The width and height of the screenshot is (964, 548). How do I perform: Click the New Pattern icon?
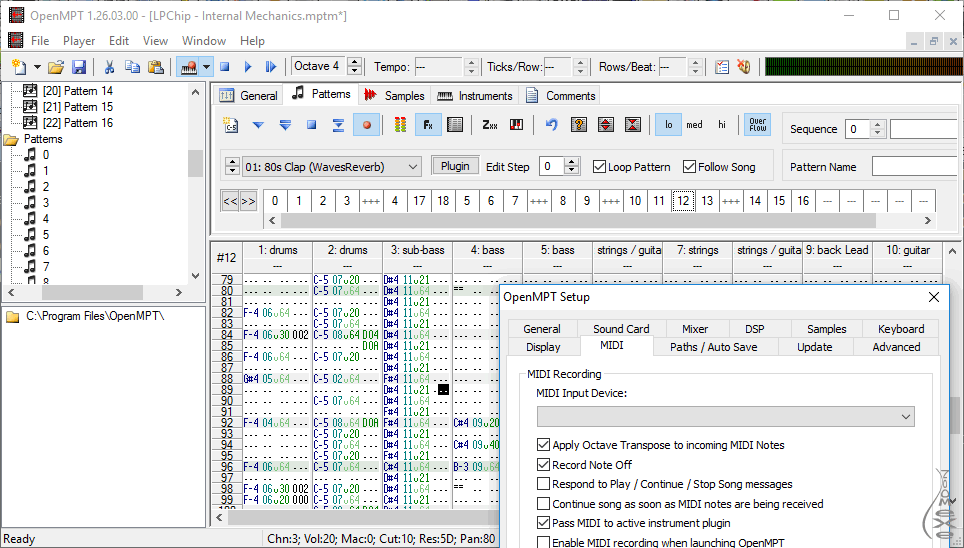(x=231, y=125)
